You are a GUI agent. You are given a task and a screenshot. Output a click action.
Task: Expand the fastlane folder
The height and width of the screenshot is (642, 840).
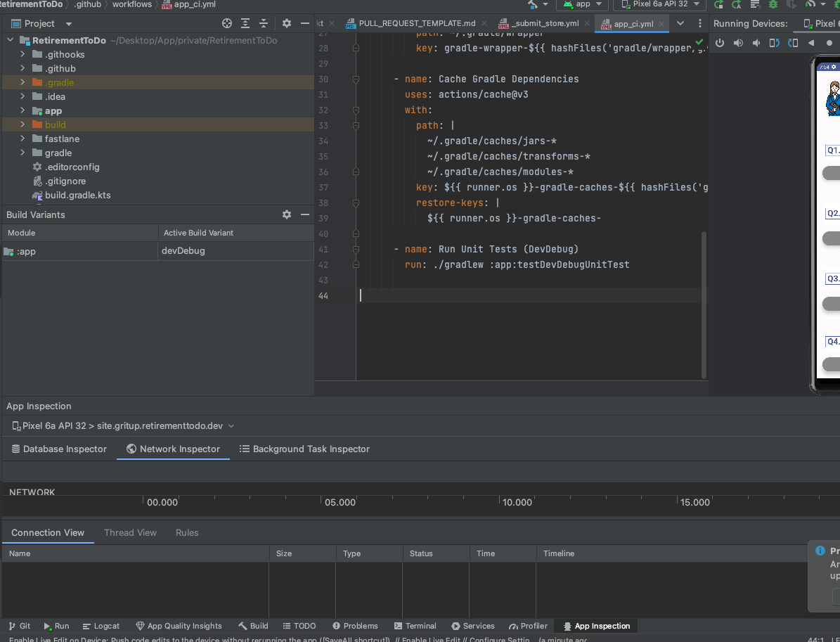[22, 139]
